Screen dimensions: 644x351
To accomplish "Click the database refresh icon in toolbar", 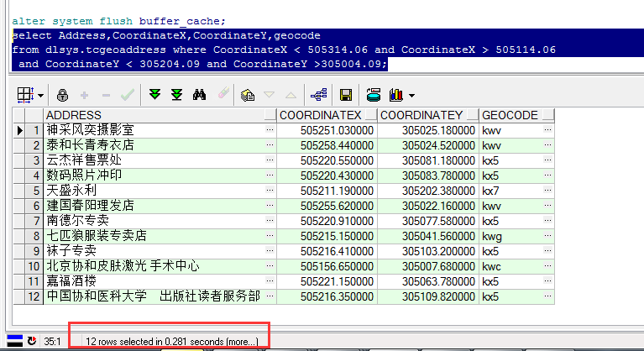I will click(x=374, y=95).
